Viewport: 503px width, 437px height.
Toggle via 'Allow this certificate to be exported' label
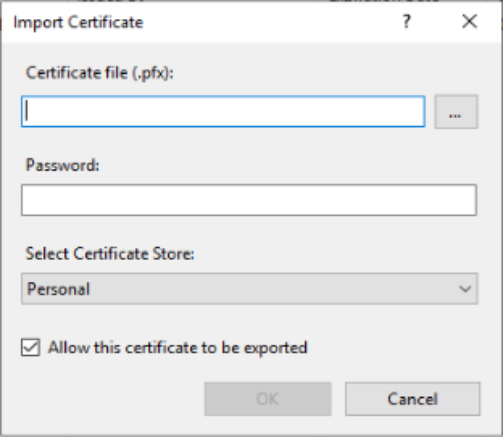pos(177,348)
